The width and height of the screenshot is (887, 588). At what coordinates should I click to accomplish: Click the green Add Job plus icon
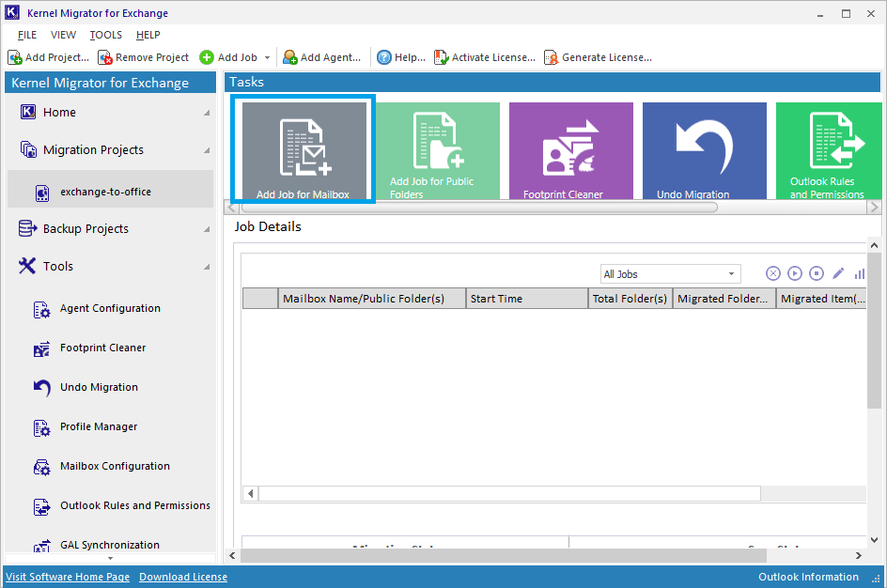(207, 57)
